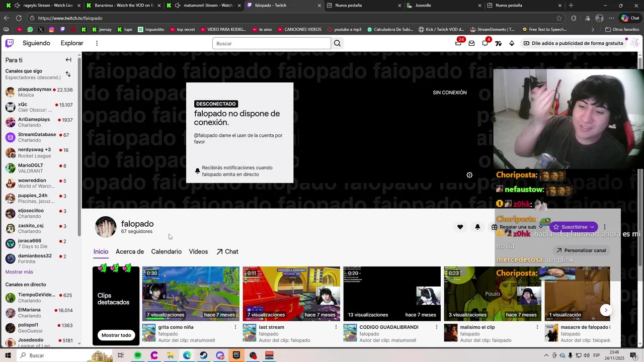Click the ad-free Turbo promo button

coord(573,43)
